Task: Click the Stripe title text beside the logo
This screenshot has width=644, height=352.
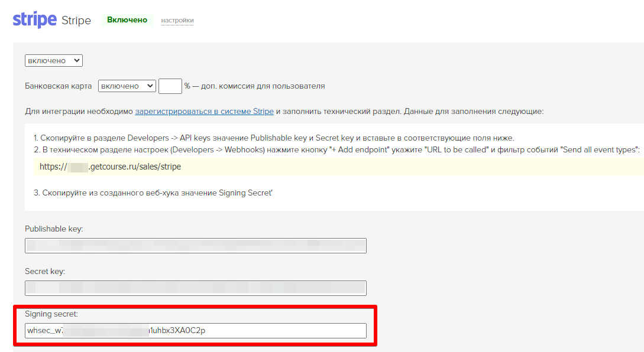Action: 76,20
